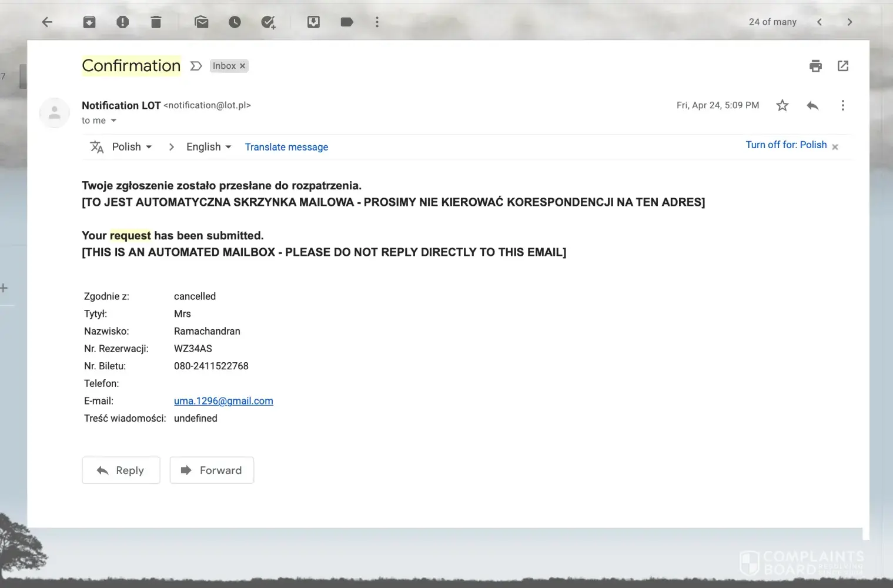The image size is (893, 588).
Task: Click the '24 of many' counter
Action: [x=772, y=22]
